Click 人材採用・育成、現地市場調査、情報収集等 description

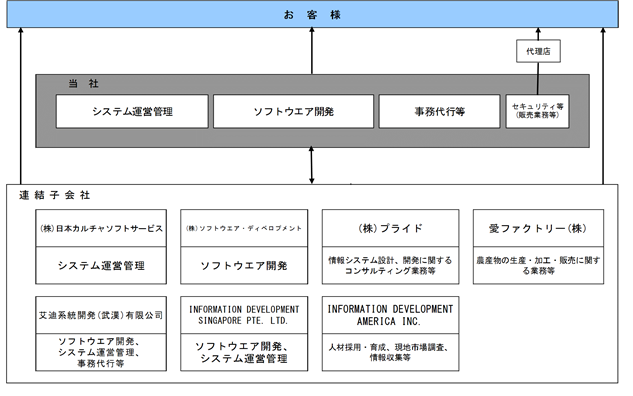click(390, 352)
